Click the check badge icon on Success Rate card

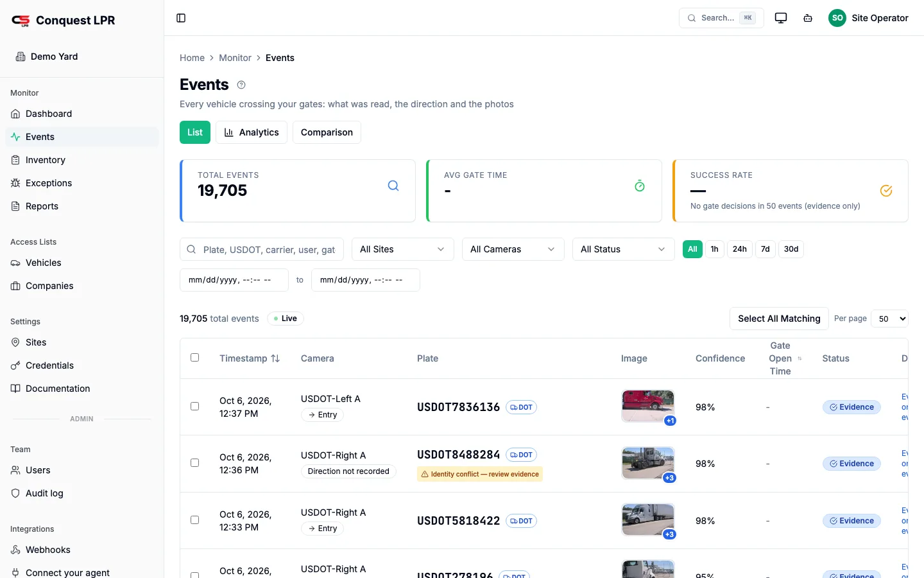tap(886, 191)
